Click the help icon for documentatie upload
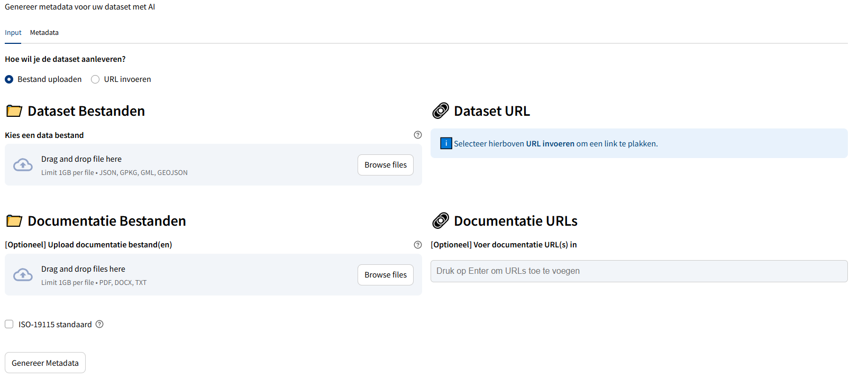 [418, 245]
